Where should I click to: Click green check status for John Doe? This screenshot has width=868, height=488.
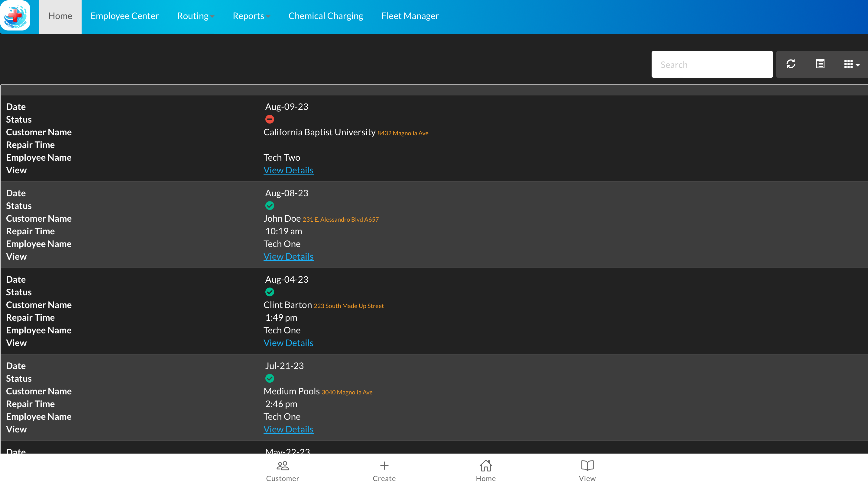tap(270, 205)
